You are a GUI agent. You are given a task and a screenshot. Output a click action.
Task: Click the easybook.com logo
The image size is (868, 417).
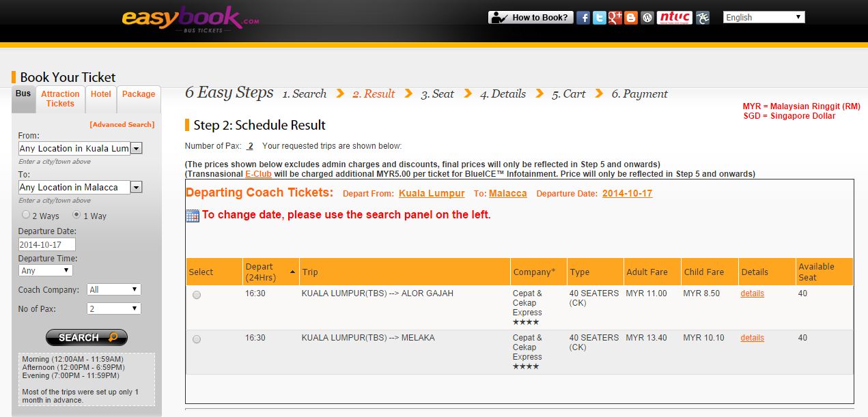(x=191, y=18)
